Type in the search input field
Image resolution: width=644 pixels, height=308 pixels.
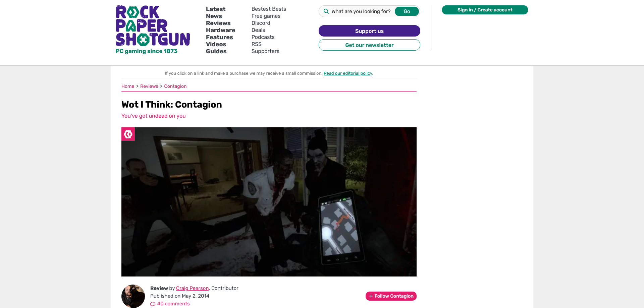click(361, 11)
